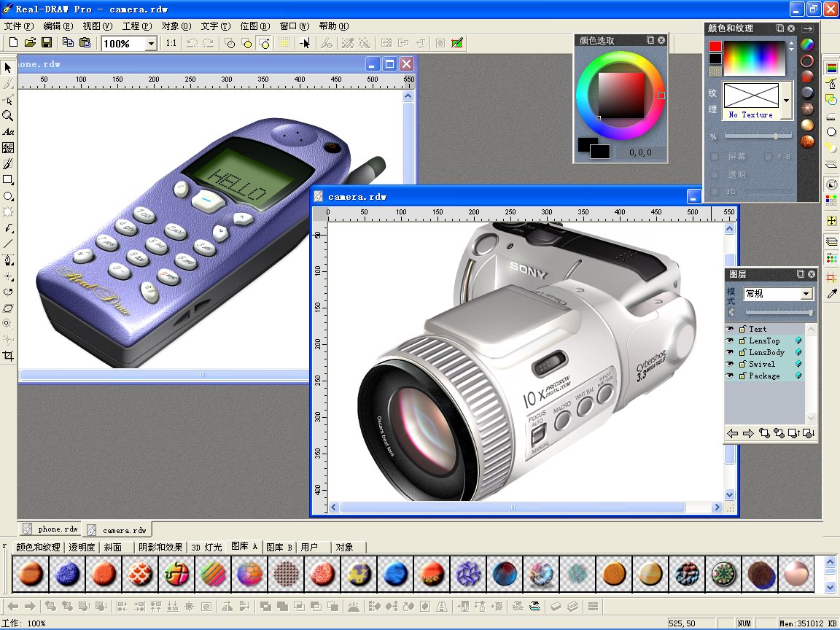This screenshot has width=840, height=630.
Task: Select the rotate tool in left toolbar
Action: pyautogui.click(x=7, y=292)
